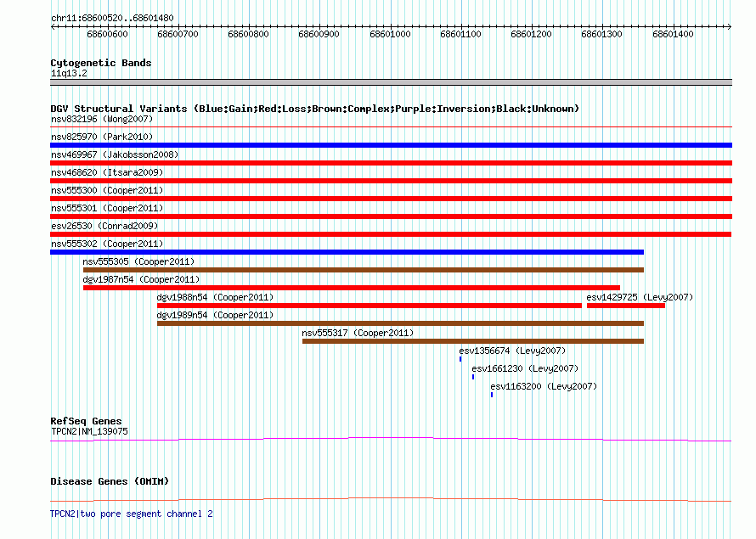Viewport: 756px width, 539px height.
Task: Click ruler position 68600800
Action: 248,34
